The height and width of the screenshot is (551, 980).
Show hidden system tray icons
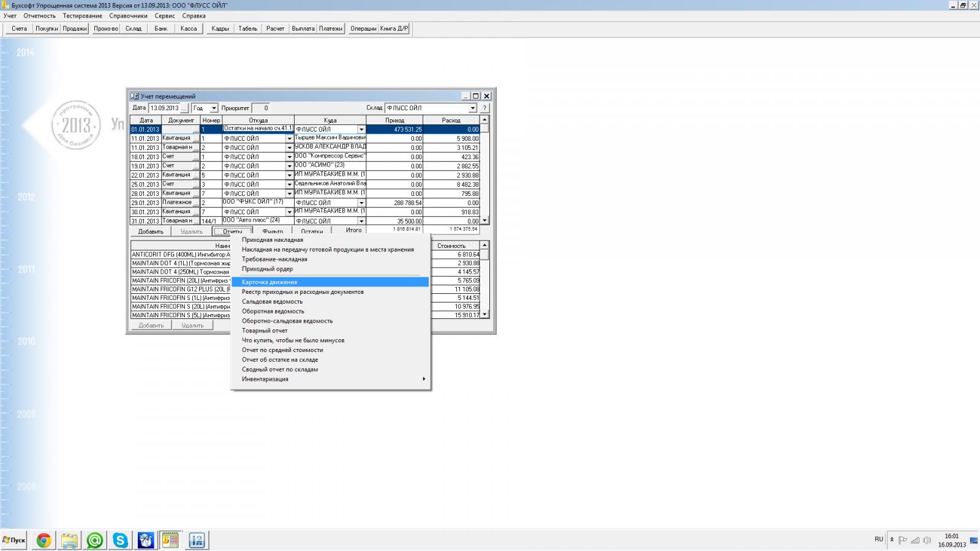tap(892, 540)
